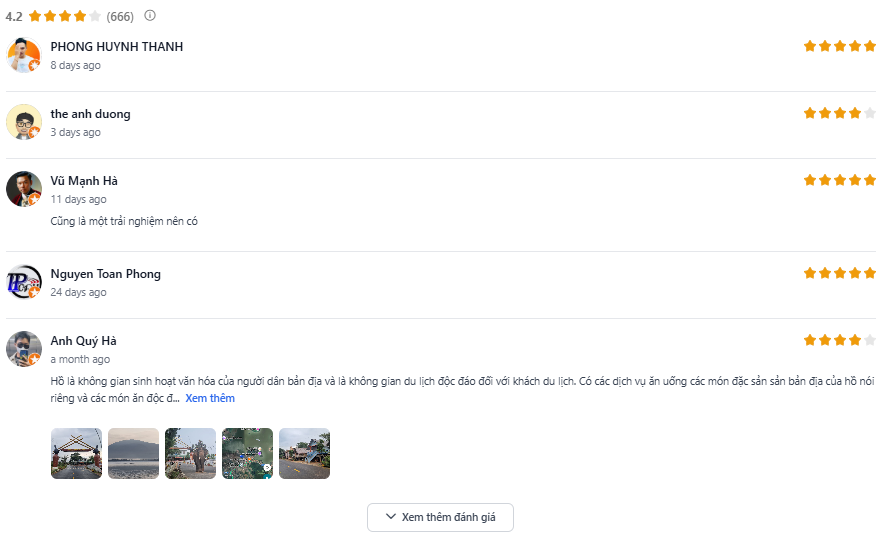886x541 pixels.
Task: Click Anh Quý Hà's four-star rating
Action: (x=839, y=340)
